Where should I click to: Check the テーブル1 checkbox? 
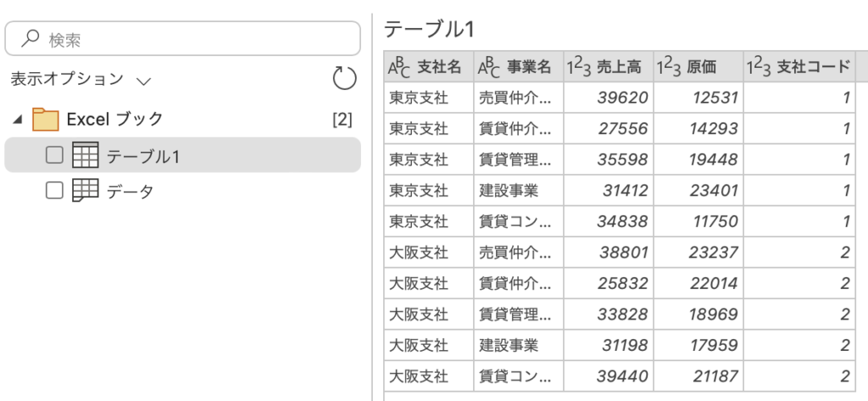(x=54, y=156)
